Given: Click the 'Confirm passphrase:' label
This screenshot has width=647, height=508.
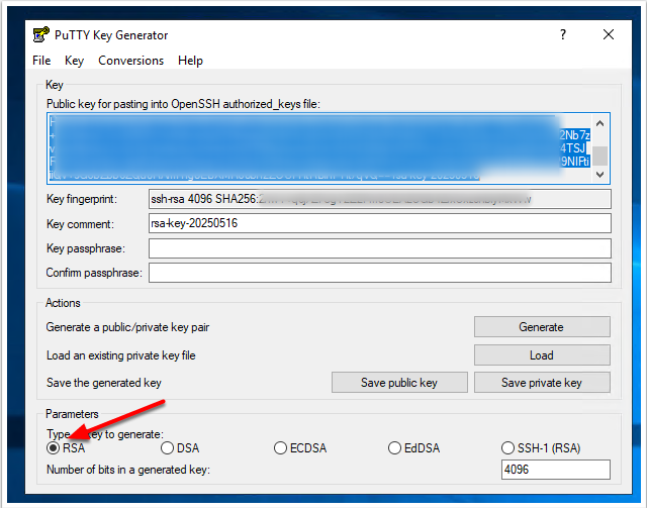Looking at the screenshot, I should click(94, 273).
